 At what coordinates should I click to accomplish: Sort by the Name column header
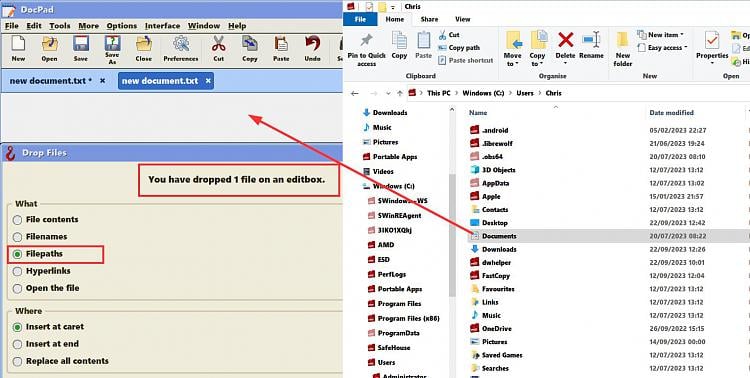(478, 113)
